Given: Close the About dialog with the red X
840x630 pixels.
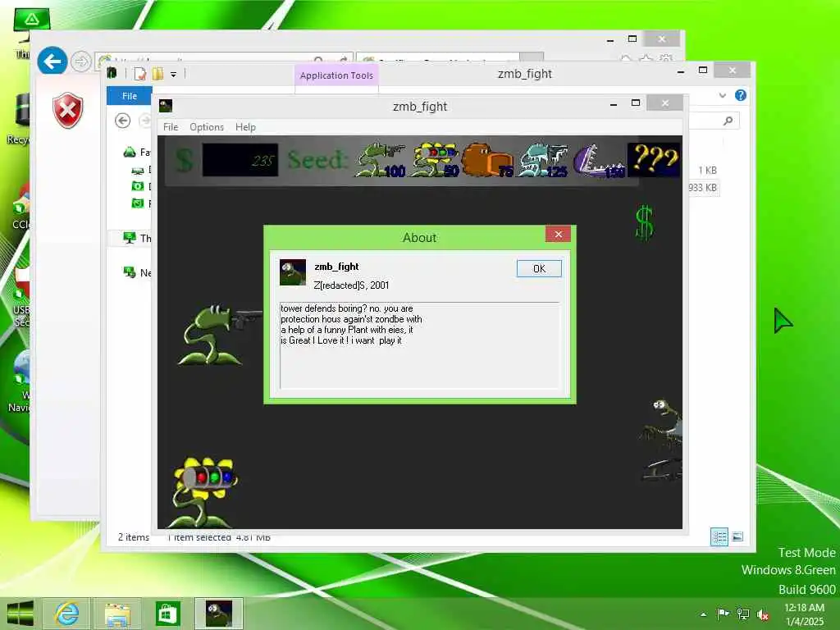Looking at the screenshot, I should coord(558,234).
